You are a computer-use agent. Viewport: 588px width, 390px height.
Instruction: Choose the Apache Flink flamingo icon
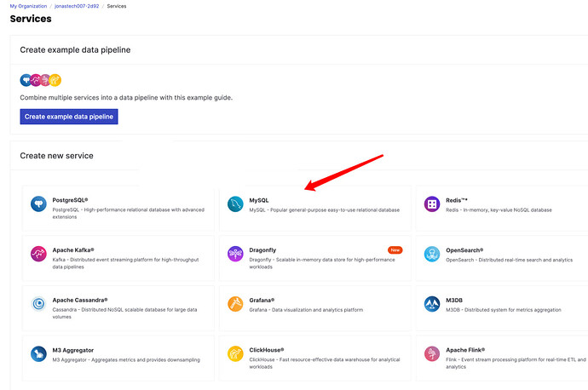(x=431, y=353)
